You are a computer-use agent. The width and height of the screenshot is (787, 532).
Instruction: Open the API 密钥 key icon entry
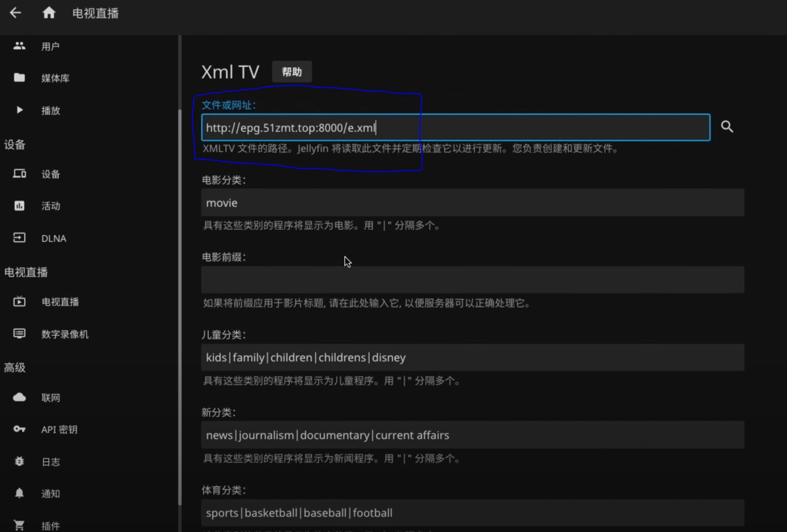tap(19, 429)
